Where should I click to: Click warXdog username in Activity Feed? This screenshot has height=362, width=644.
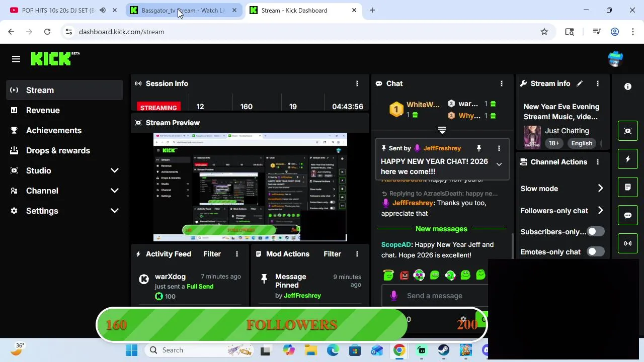tap(170, 277)
